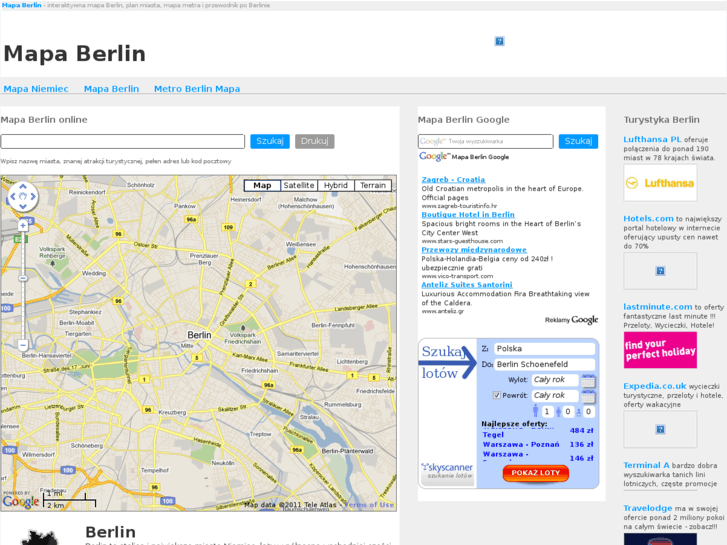This screenshot has height=545, width=727.
Task: Click the 484 zł price
Action: pos(581,430)
